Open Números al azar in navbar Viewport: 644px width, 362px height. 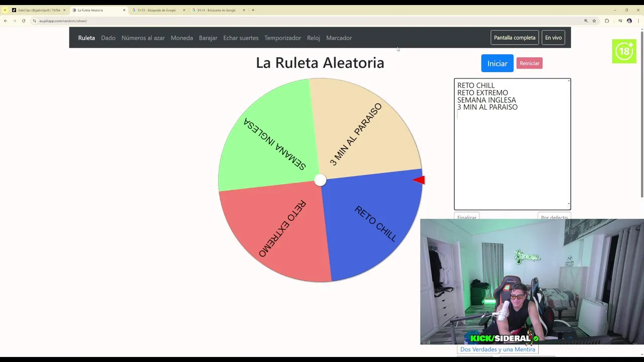[x=143, y=38]
